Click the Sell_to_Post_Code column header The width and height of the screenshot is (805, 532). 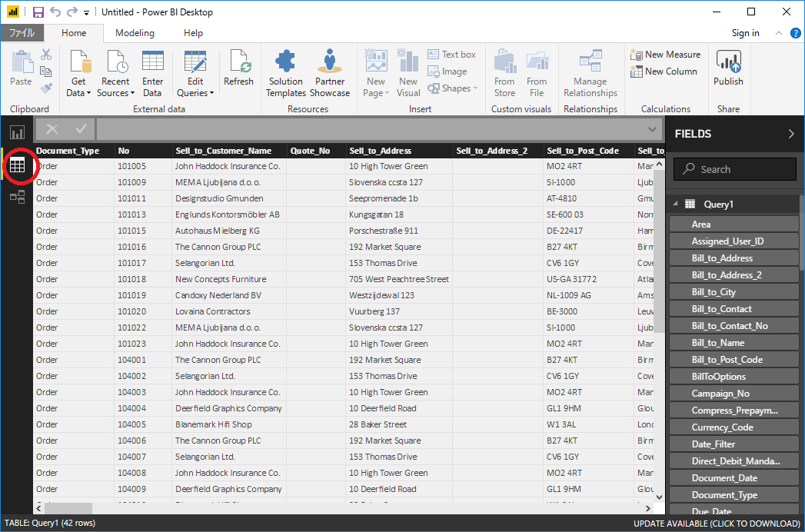click(x=588, y=151)
